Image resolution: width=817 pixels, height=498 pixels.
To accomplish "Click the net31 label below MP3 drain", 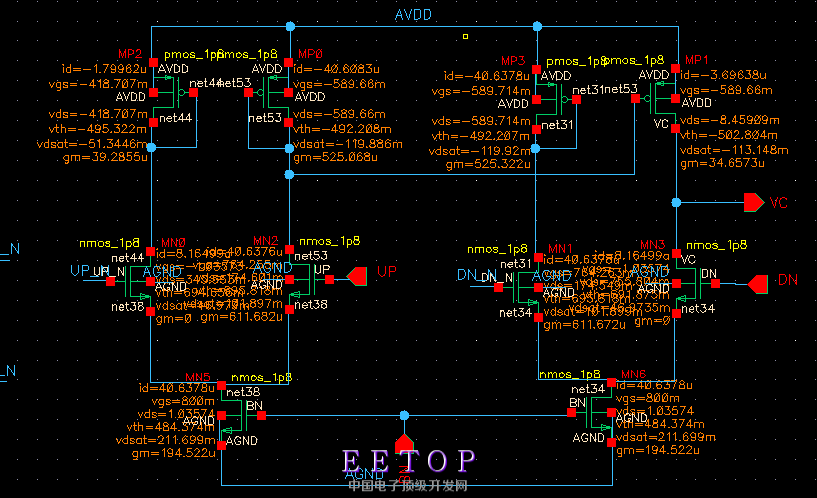I will click(x=558, y=125).
